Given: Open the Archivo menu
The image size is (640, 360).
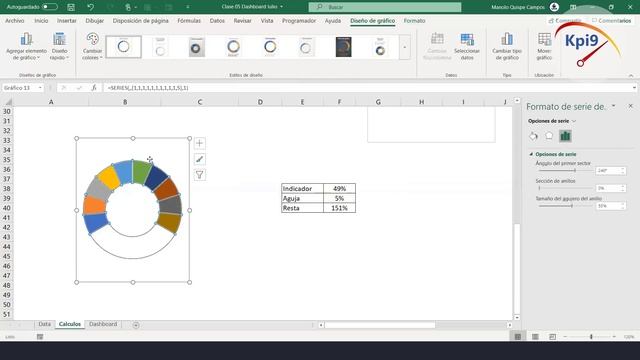Looking at the screenshot, I should [15, 20].
